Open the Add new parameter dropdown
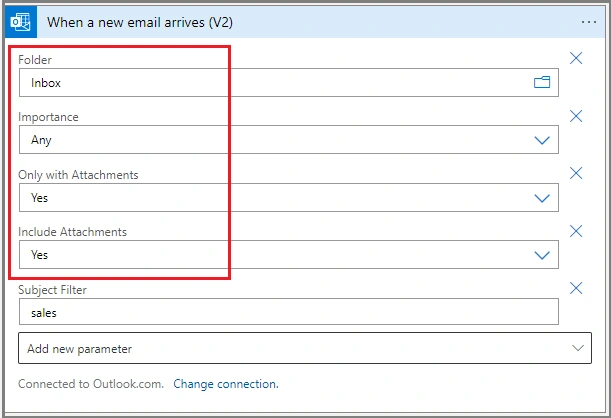The height and width of the screenshot is (418, 611). coord(305,348)
